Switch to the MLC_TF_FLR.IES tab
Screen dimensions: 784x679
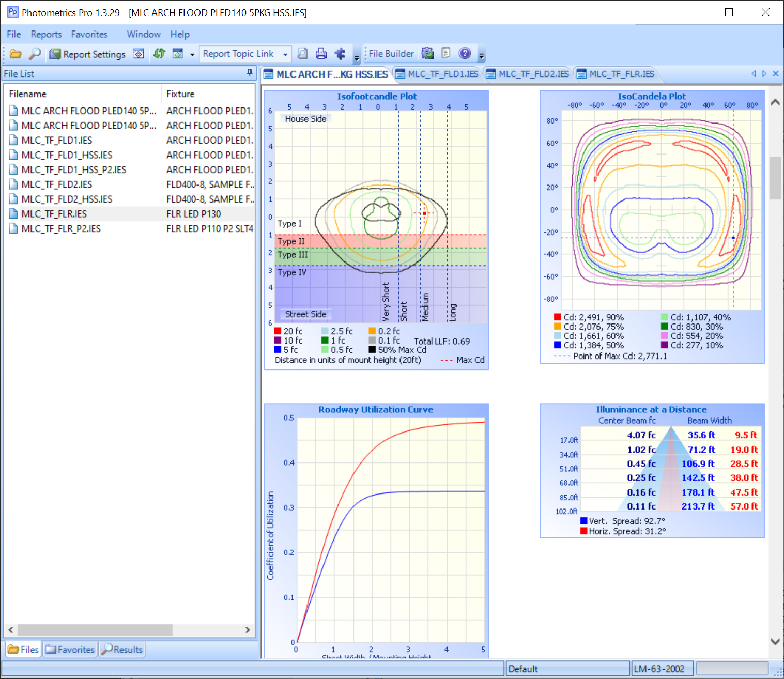click(x=616, y=74)
